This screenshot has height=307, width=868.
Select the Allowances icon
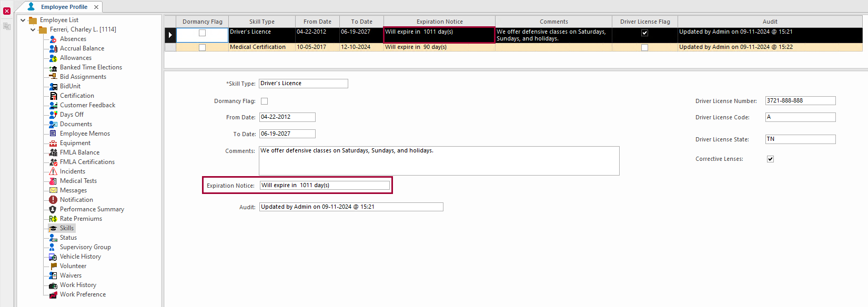(x=53, y=58)
